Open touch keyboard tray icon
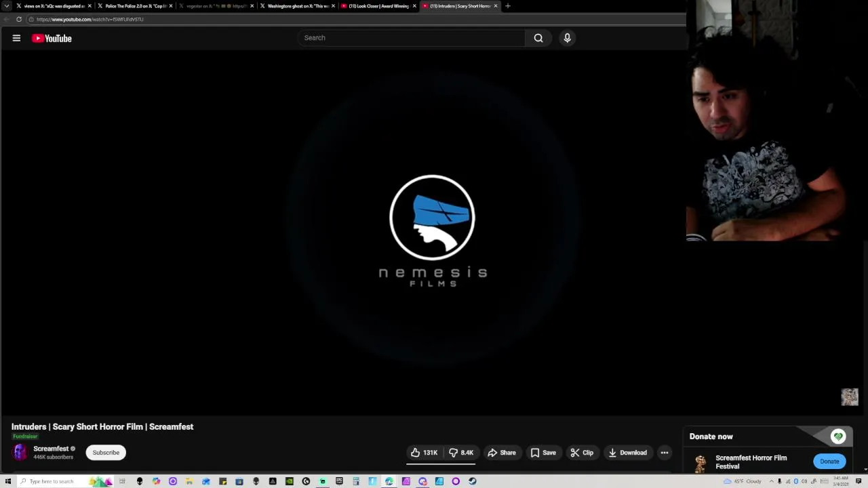The image size is (868, 488). pyautogui.click(x=825, y=481)
